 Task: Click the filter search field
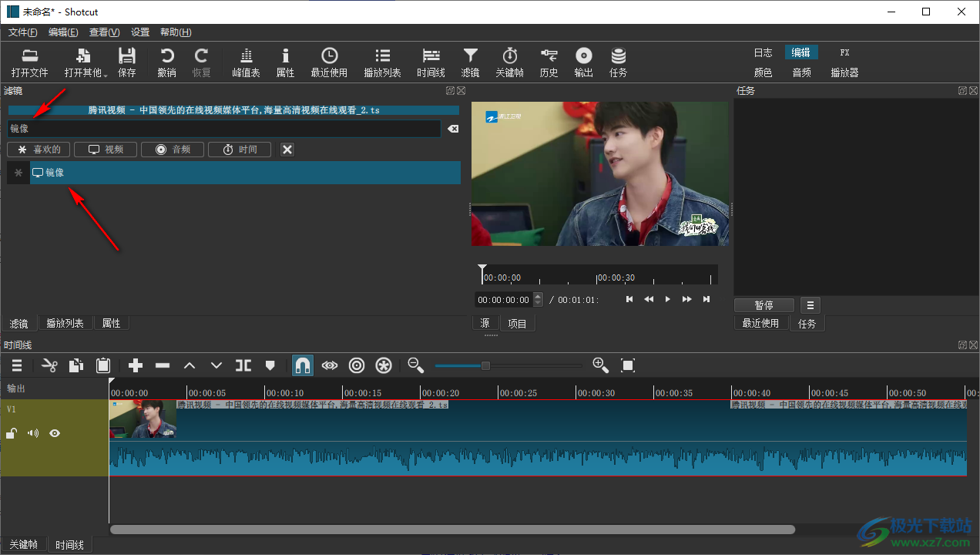coord(224,129)
